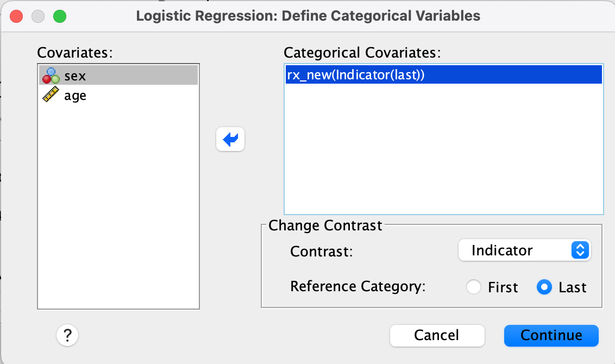The height and width of the screenshot is (364, 615).
Task: Click the blue chevron arrows of Contrast dropdown
Action: coord(580,250)
